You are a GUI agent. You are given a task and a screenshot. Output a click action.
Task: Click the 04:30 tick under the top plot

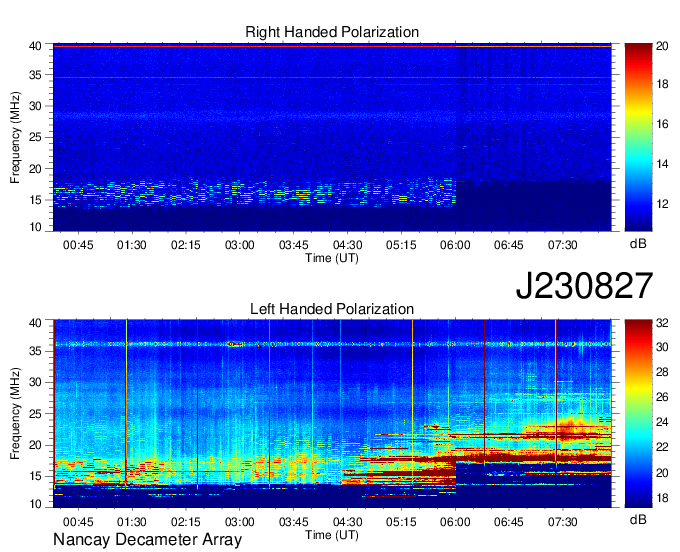(347, 245)
